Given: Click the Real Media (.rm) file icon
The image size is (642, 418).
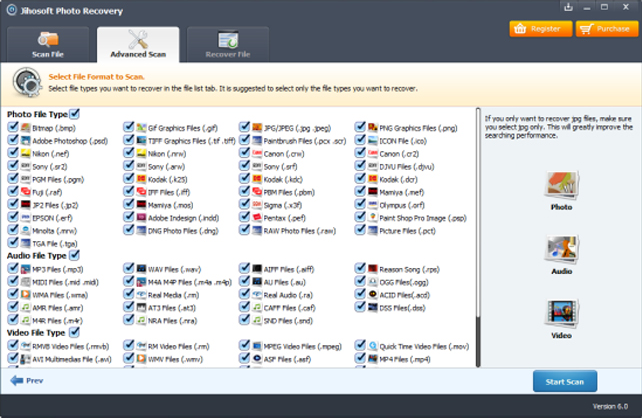Looking at the screenshot, I should (x=141, y=294).
